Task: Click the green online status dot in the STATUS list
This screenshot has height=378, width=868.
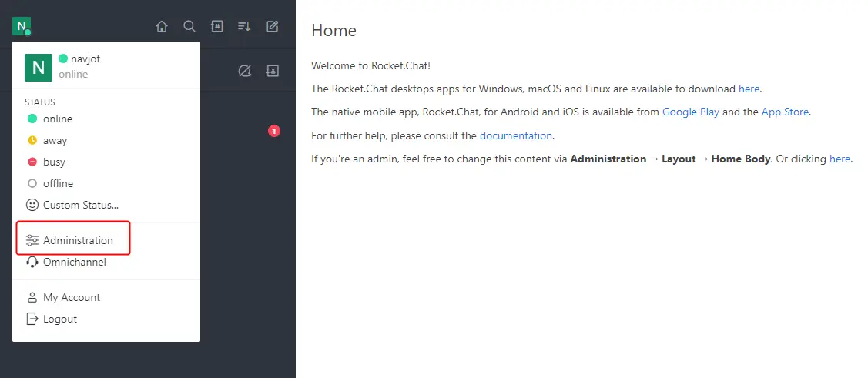Action: [32, 119]
